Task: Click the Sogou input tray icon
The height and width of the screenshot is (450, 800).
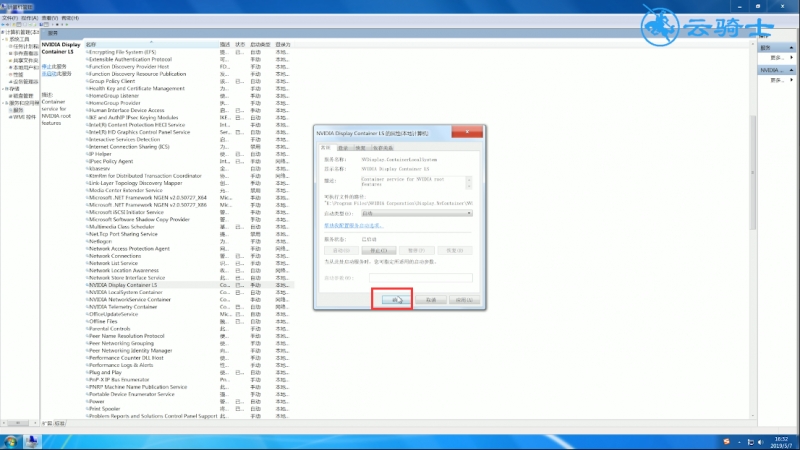Action: [x=727, y=441]
